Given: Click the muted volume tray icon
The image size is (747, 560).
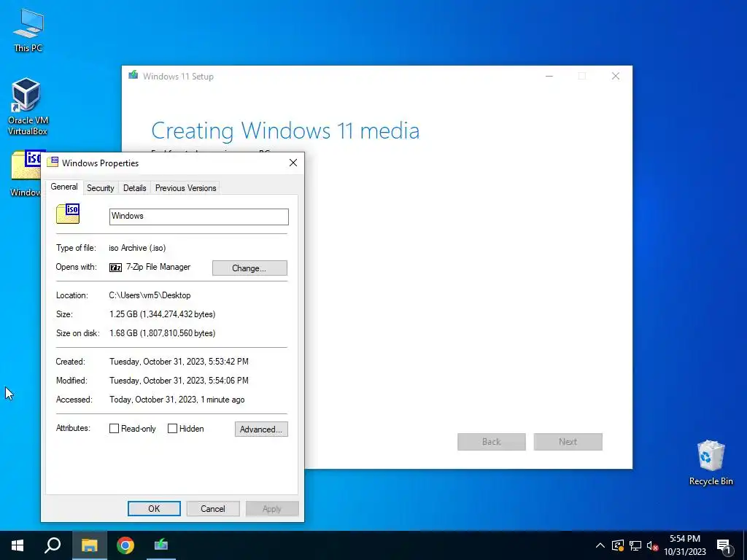Looking at the screenshot, I should tap(652, 545).
